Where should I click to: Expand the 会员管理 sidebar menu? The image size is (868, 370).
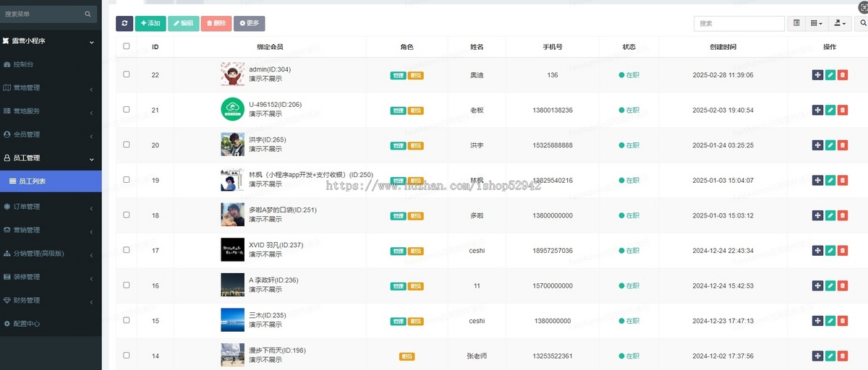(51, 134)
